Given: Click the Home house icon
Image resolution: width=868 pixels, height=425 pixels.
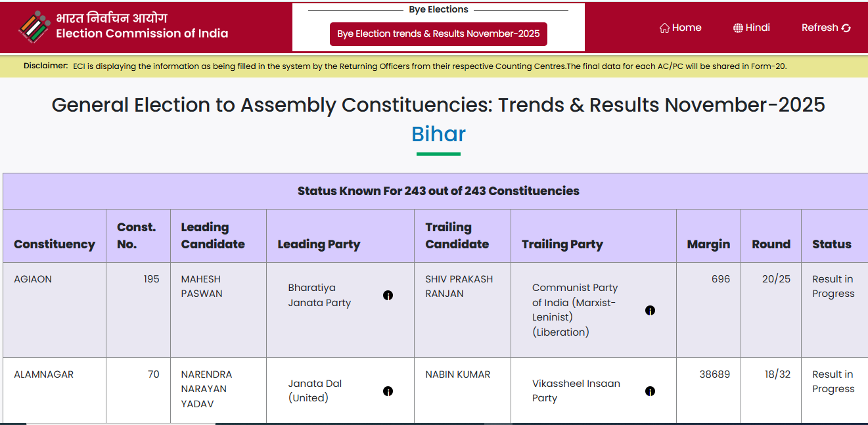Looking at the screenshot, I should [x=664, y=28].
